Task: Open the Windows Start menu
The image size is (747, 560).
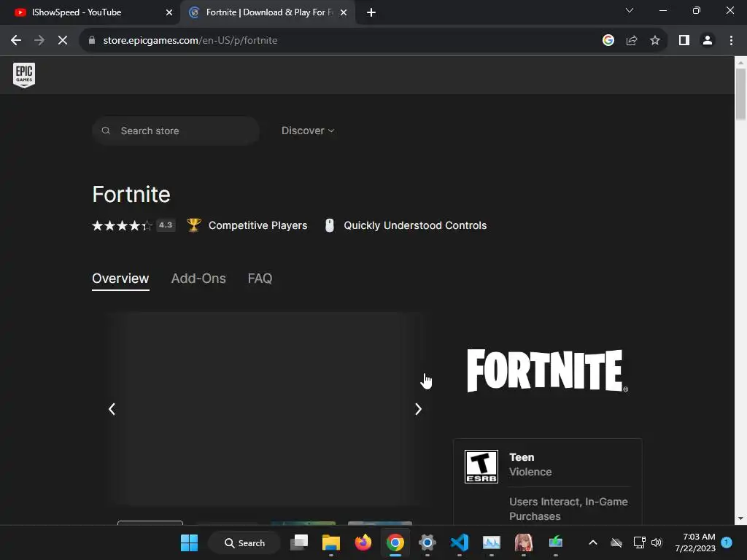Action: [x=189, y=542]
